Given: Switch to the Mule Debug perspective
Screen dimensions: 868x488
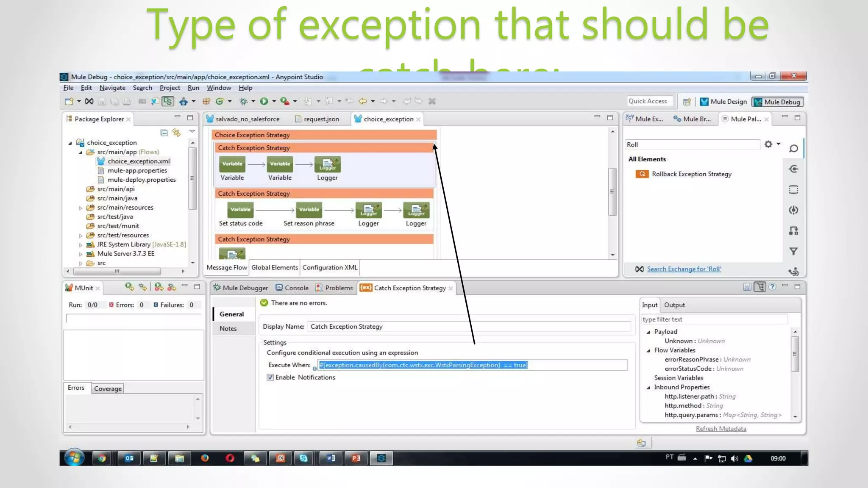Looking at the screenshot, I should click(x=778, y=102).
